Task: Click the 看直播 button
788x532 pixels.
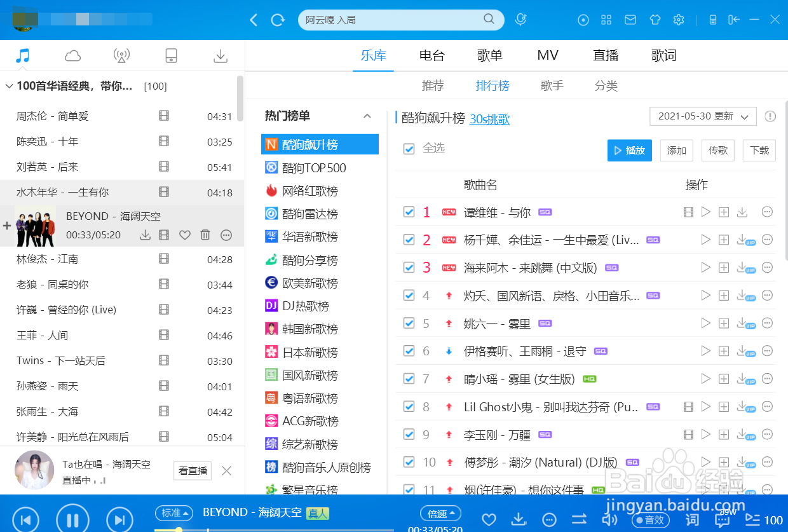Action: click(193, 470)
